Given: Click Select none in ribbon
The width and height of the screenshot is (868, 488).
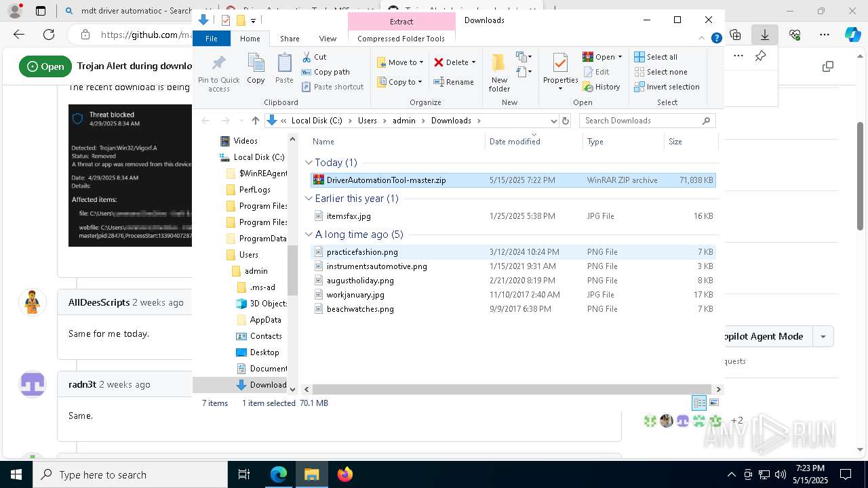Looking at the screenshot, I should tap(660, 72).
